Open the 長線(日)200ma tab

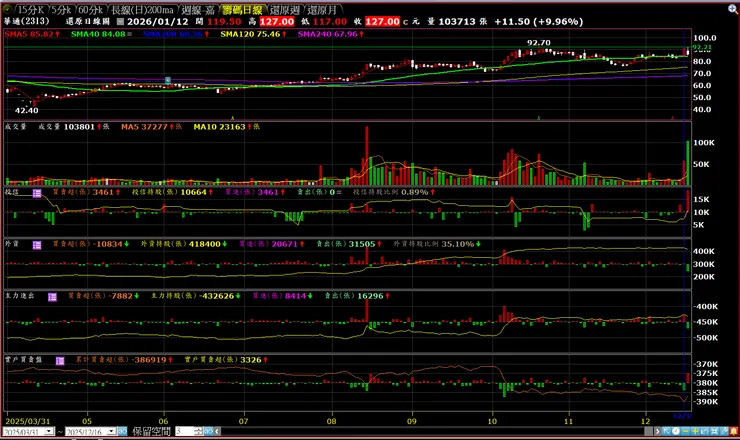143,9
